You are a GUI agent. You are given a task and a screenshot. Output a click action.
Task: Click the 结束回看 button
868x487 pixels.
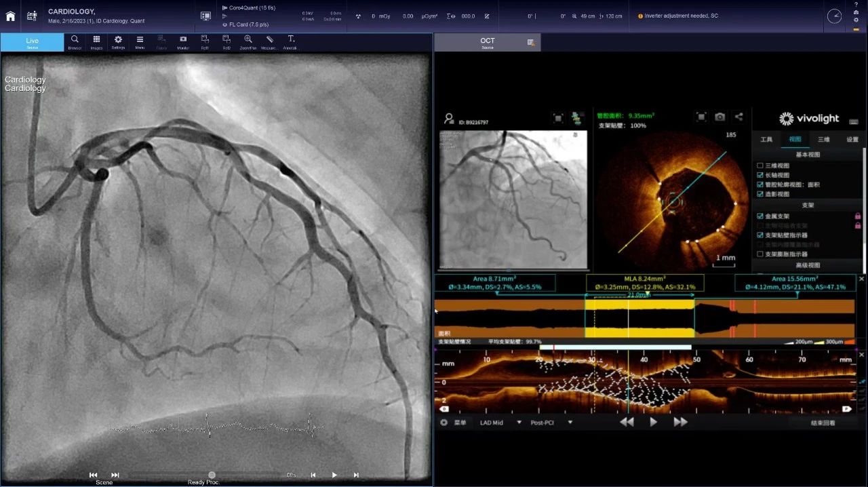coord(823,423)
